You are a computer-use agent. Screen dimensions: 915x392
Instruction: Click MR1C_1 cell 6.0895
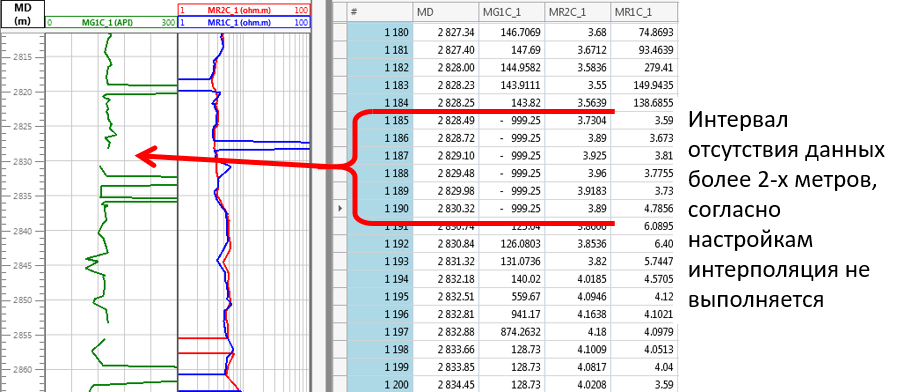[x=644, y=226]
